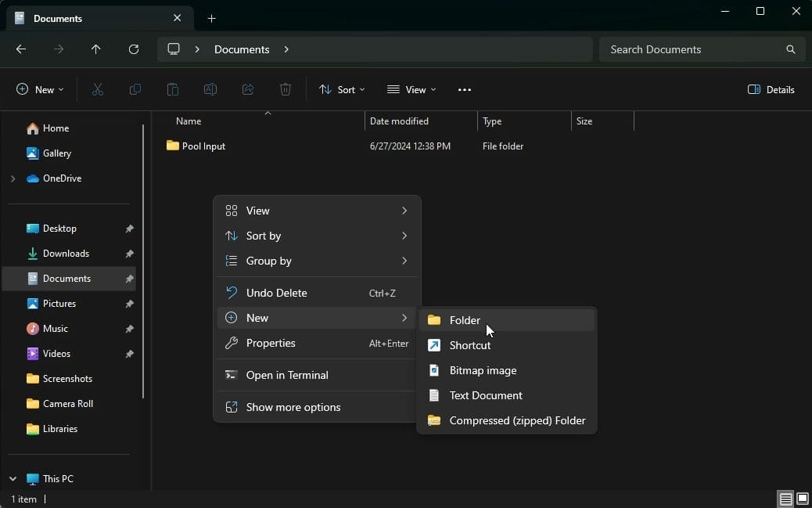Toggle the Details pane on the right
The image size is (812, 508).
[771, 89]
